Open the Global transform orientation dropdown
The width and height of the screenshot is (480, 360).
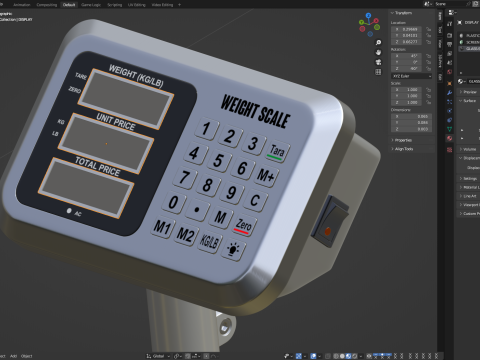click(158, 356)
